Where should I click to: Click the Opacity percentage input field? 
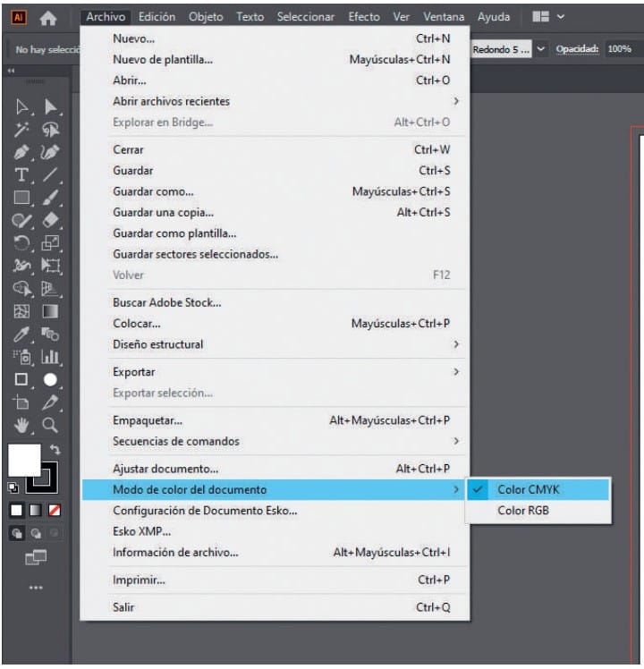[x=621, y=49]
